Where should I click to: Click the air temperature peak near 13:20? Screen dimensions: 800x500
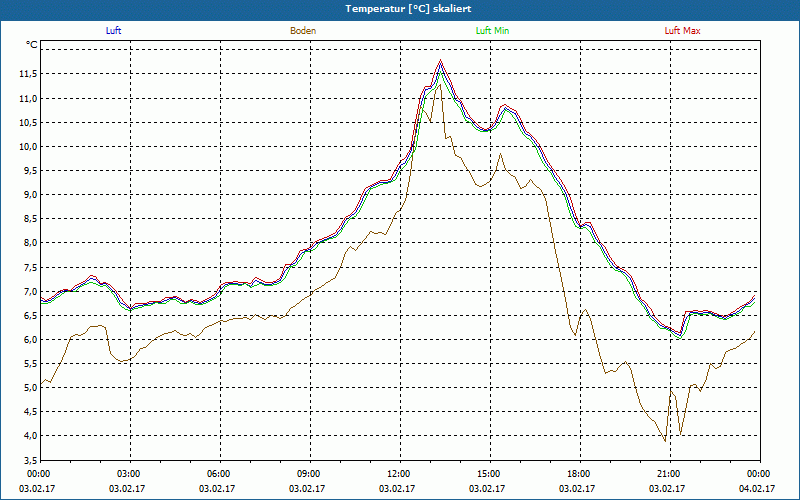tap(440, 63)
